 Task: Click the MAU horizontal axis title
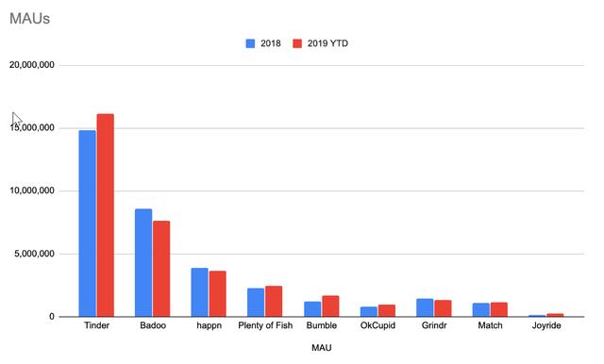pos(322,348)
